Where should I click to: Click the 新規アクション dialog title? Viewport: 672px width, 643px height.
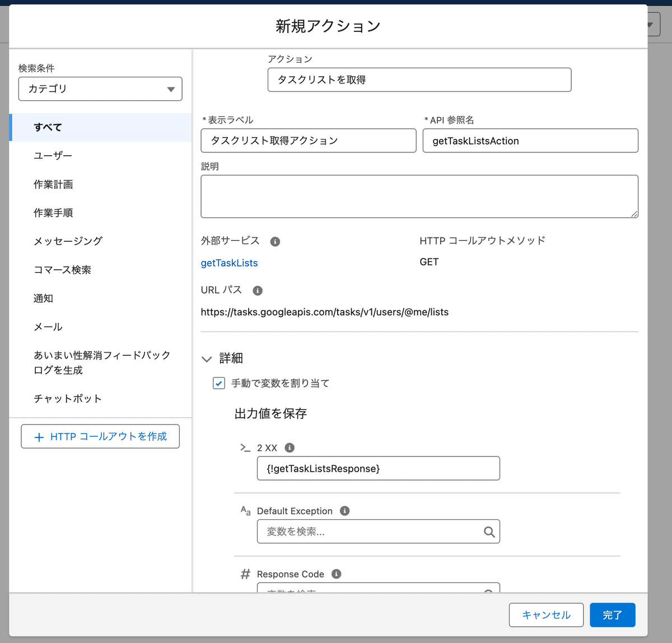point(328,26)
